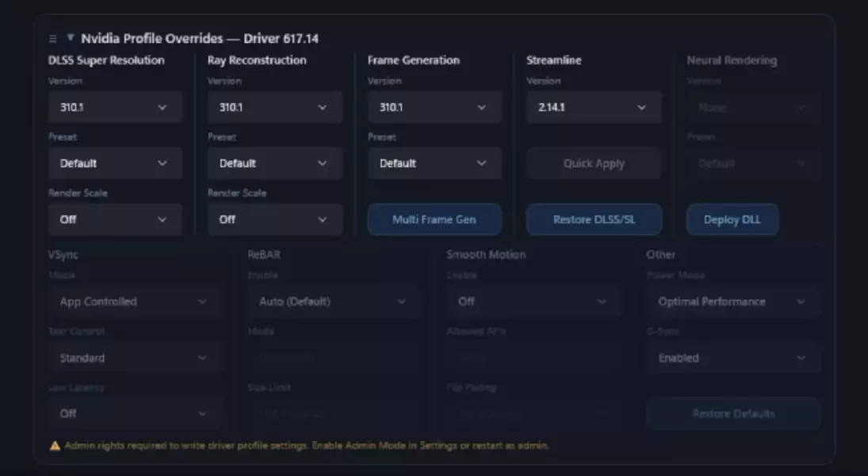The image size is (868, 476).
Task: Click the ReBAR section heading
Action: click(x=264, y=255)
